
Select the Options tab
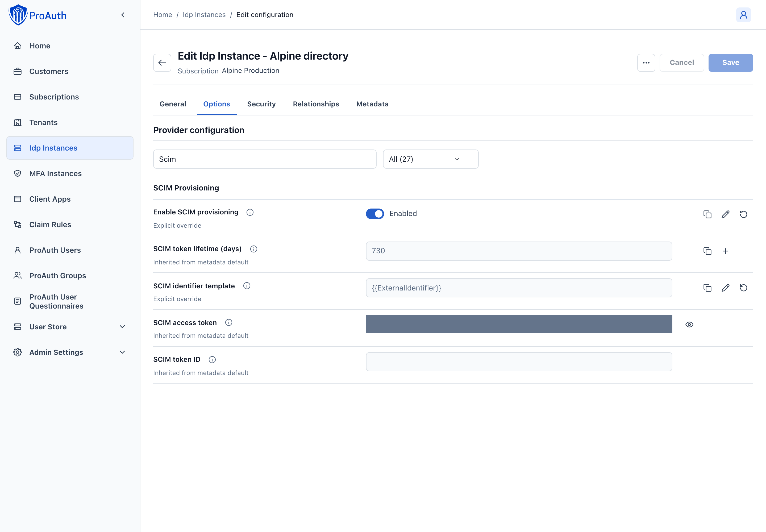click(x=216, y=104)
